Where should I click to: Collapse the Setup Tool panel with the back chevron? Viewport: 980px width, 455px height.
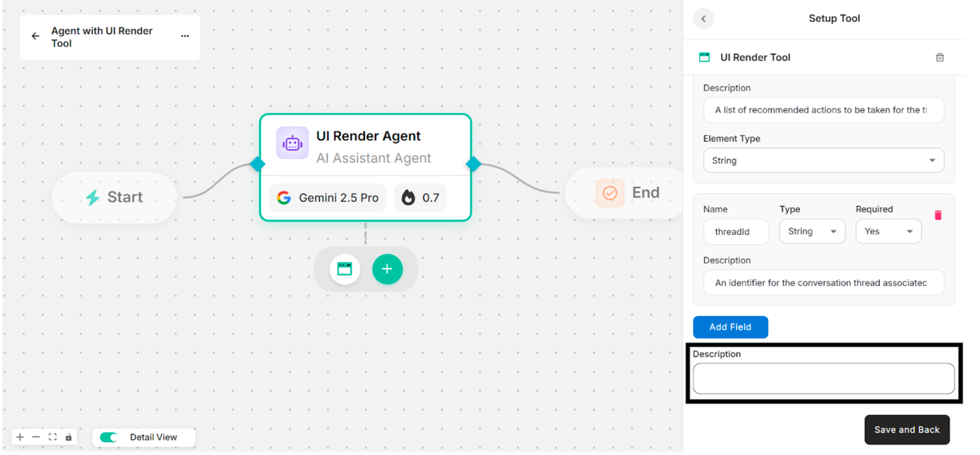click(703, 19)
